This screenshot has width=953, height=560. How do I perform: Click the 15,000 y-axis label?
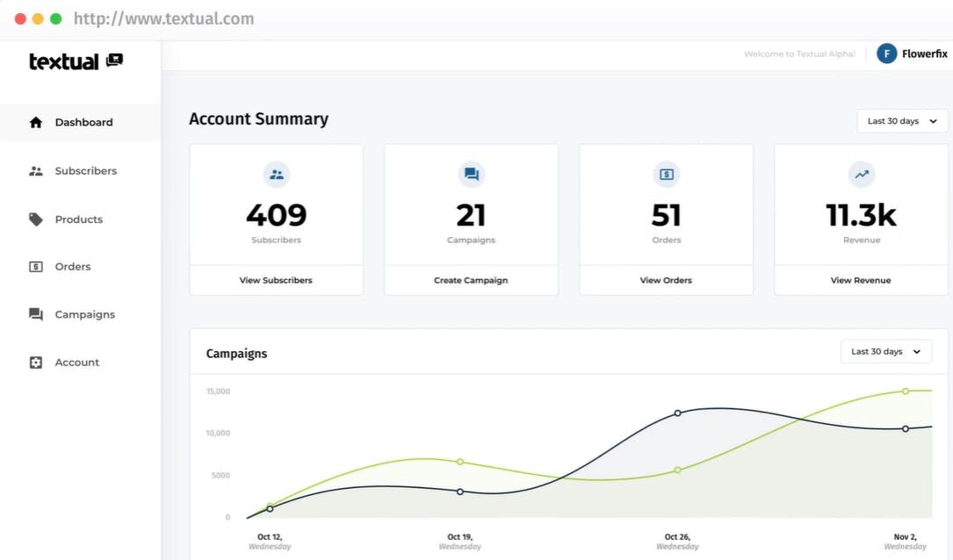218,391
